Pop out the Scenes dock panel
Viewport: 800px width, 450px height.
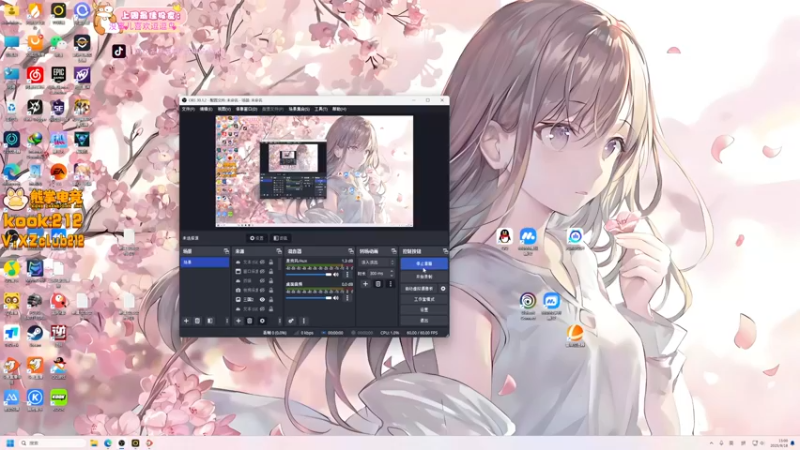click(x=226, y=251)
